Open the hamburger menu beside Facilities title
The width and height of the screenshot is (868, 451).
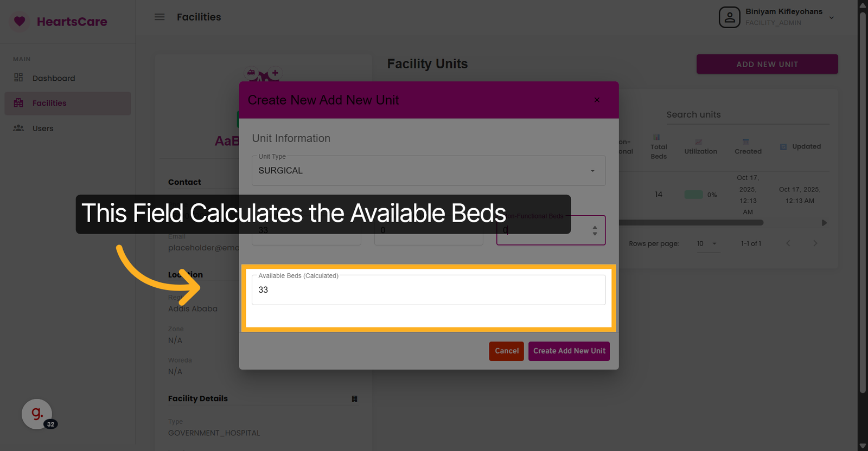point(159,17)
